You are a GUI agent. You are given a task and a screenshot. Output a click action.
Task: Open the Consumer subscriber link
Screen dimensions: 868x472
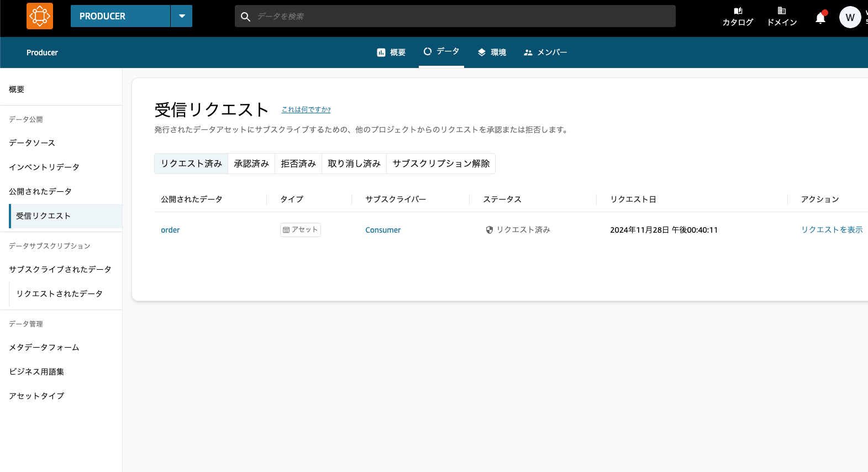click(x=383, y=230)
